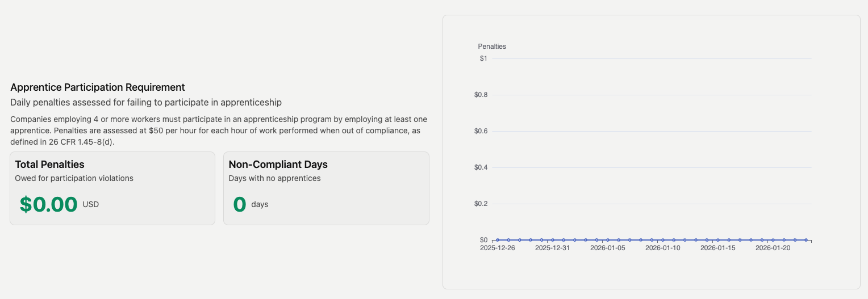
Task: Click the $0.6 y-axis label
Action: click(481, 131)
